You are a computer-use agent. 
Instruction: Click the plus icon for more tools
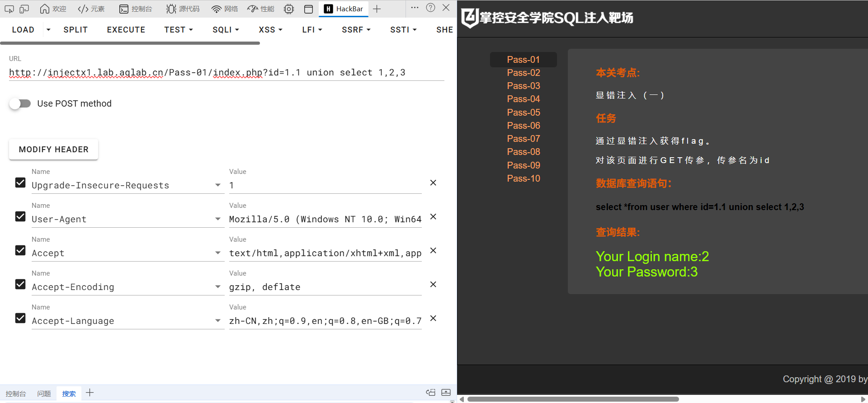377,9
